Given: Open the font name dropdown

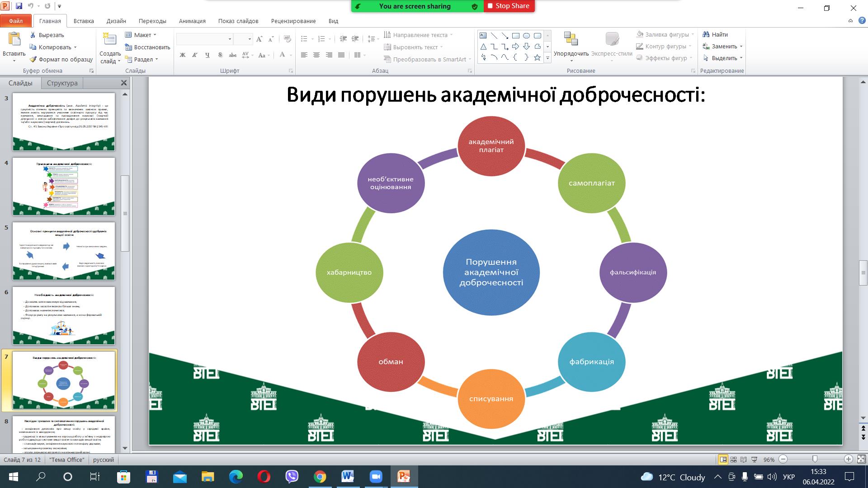Looking at the screenshot, I should (x=230, y=39).
